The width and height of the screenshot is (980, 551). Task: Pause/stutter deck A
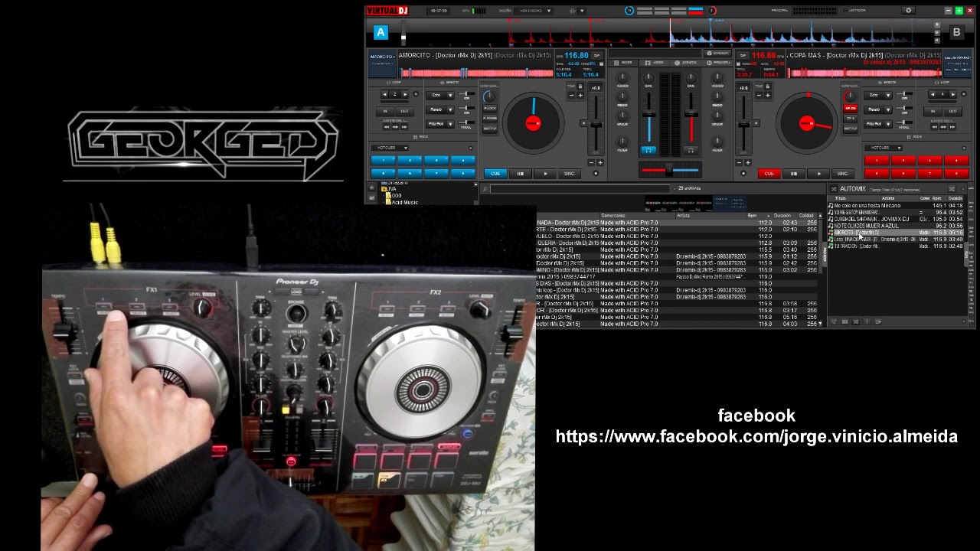pyautogui.click(x=521, y=174)
